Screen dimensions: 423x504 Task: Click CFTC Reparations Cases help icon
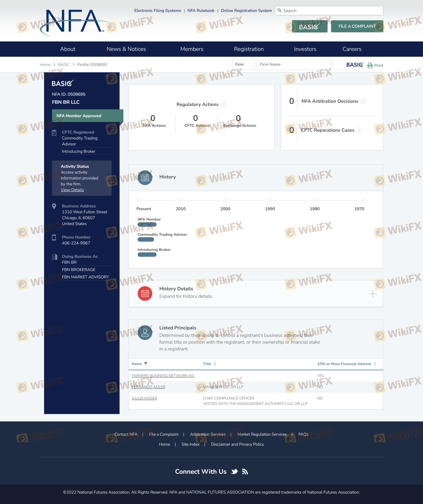(359, 130)
